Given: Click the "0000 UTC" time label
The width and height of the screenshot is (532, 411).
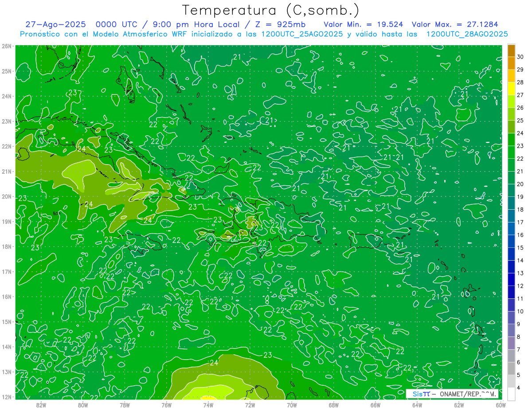Looking at the screenshot, I should coord(116,24).
